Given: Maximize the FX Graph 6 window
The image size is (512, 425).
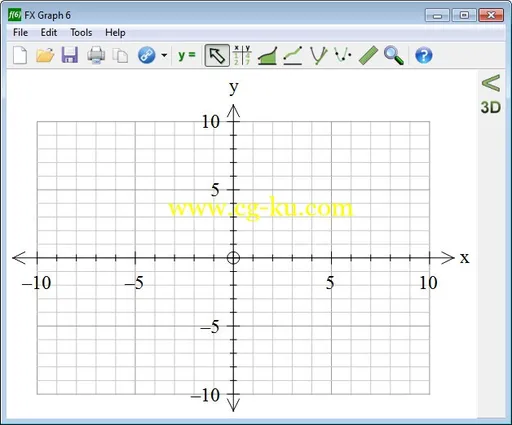Looking at the screenshot, I should point(464,15).
